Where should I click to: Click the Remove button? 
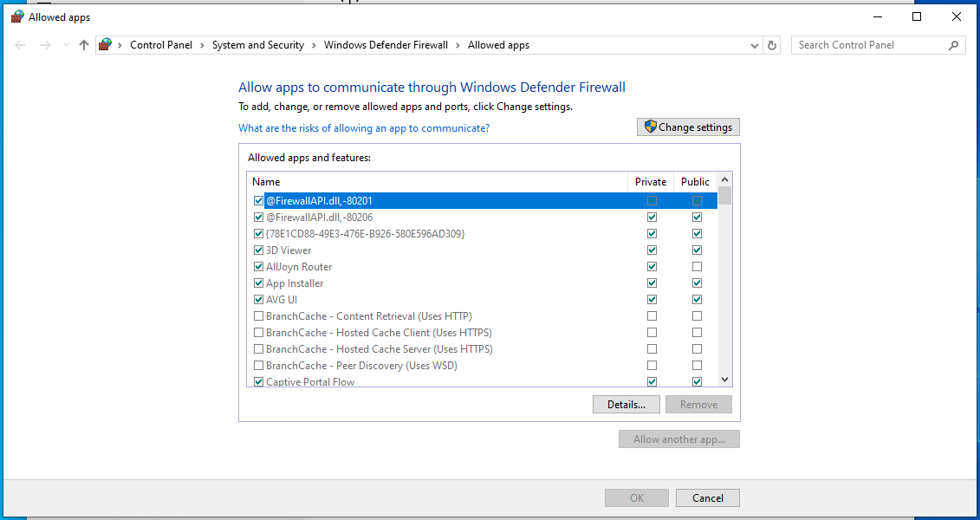pos(698,405)
